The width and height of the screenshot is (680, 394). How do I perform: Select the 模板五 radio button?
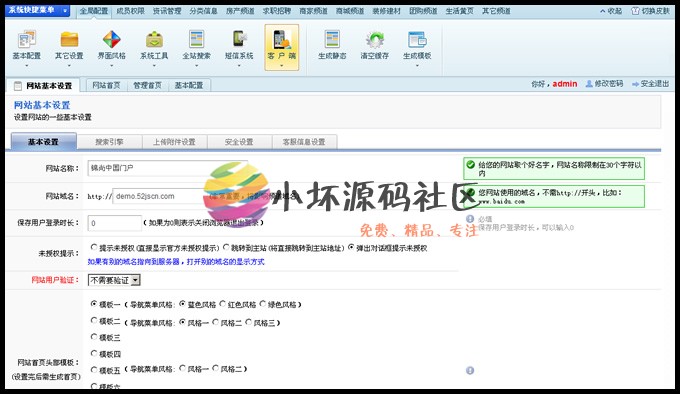tap(94, 370)
